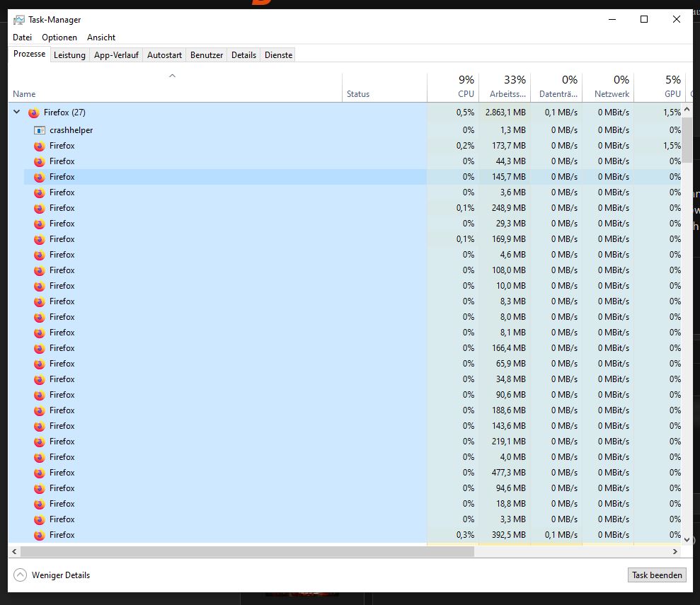Click Firefox icon in the 143,6 MB row
This screenshot has width=700, height=605.
(40, 426)
